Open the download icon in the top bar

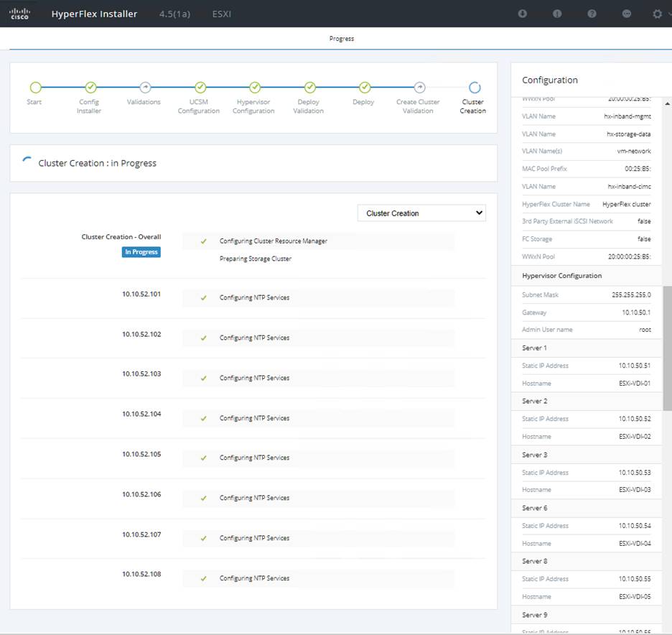coord(522,14)
